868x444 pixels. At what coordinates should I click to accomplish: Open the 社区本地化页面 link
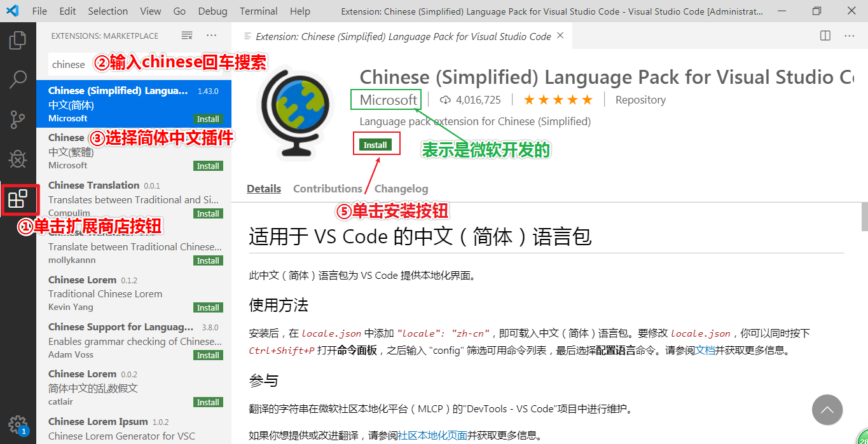[432, 436]
